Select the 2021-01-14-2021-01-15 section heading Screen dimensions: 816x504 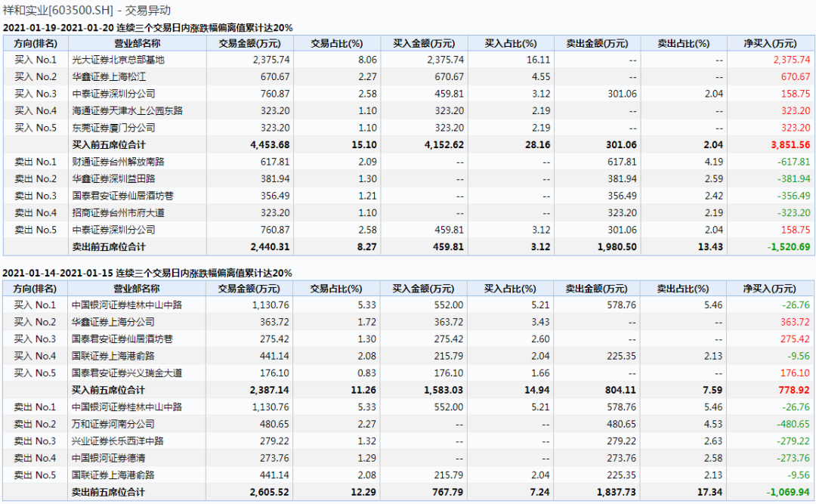click(147, 273)
